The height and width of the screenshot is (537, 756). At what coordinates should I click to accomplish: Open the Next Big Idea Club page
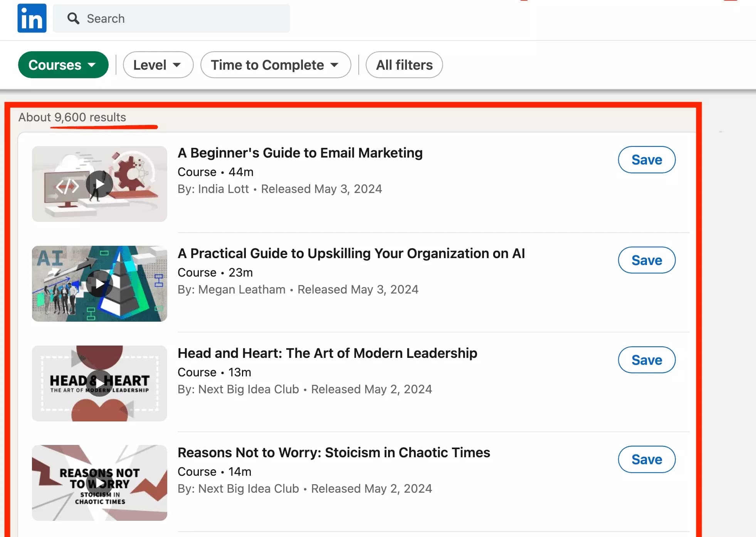click(249, 389)
